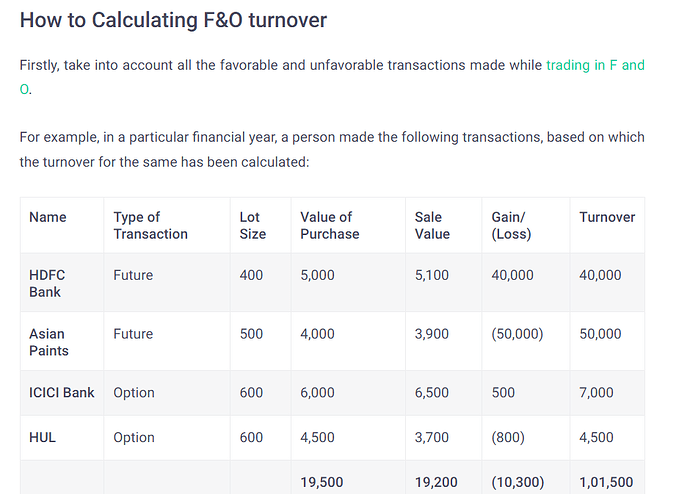Viewport: 690px width, 494px height.
Task: Select the "Name" column header
Action: pos(46,217)
